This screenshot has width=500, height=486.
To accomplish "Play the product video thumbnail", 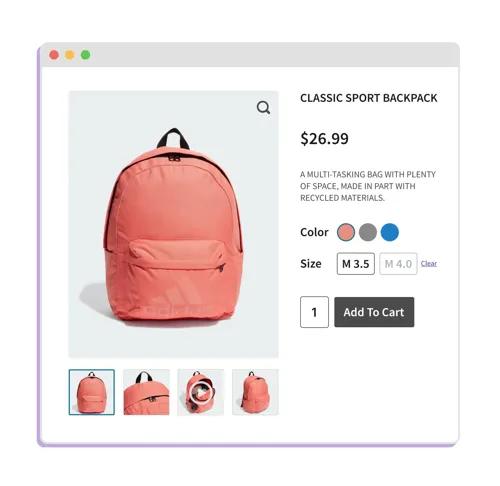I will [x=201, y=392].
